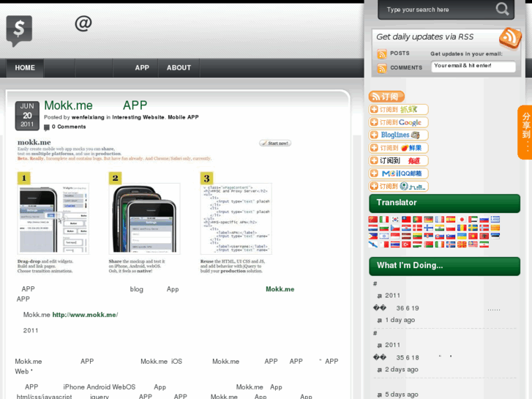This screenshot has width=532, height=399.
Task: Click the large orange RSS badge
Action: tap(510, 38)
